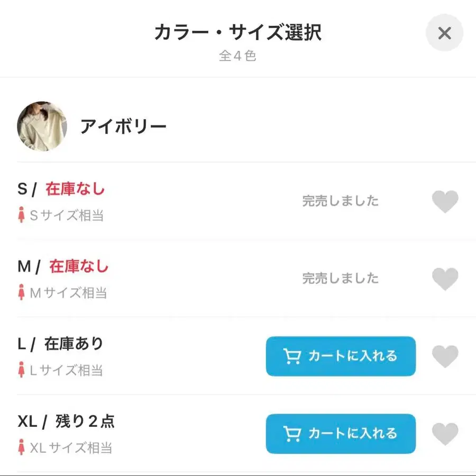Tap the person icon beside Sサイズ相当
This screenshot has height=476, width=476.
22,215
